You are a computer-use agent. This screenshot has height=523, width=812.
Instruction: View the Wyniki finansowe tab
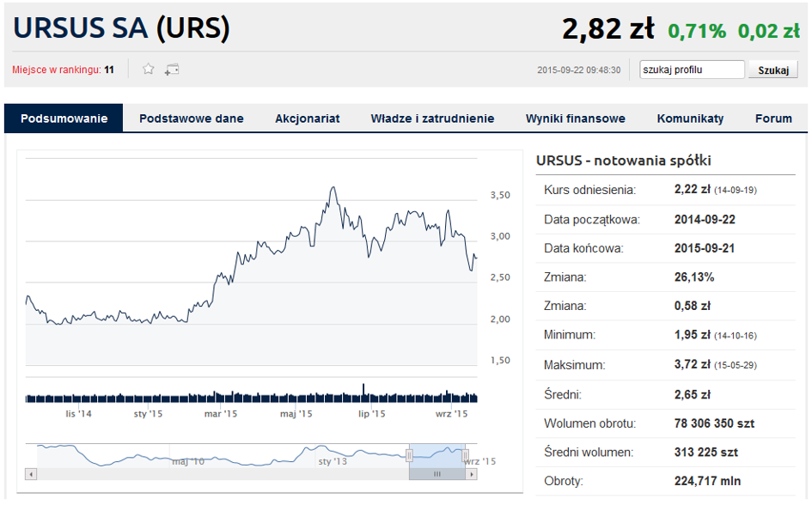(576, 119)
